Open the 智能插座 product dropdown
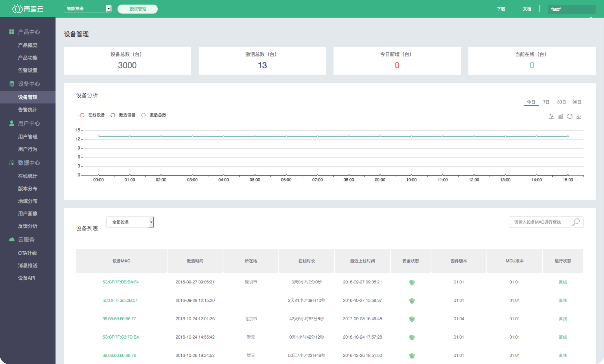Screen dimensions: 604x364 click(88, 9)
